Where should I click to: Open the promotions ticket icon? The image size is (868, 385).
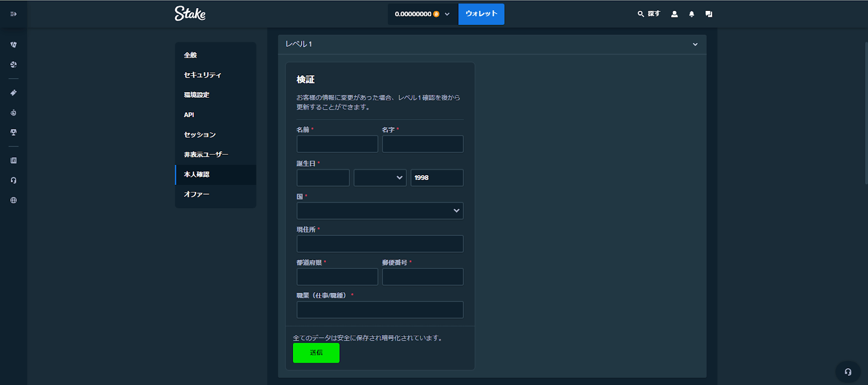coord(14,93)
